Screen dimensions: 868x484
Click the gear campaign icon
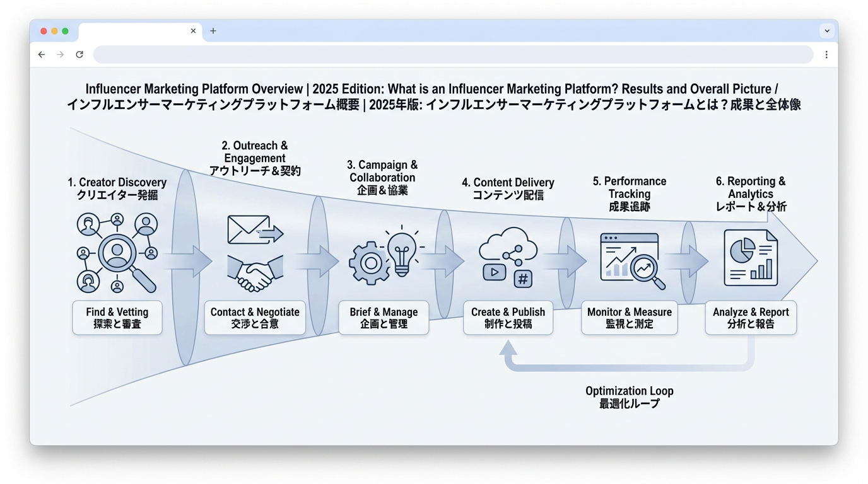[x=369, y=263]
